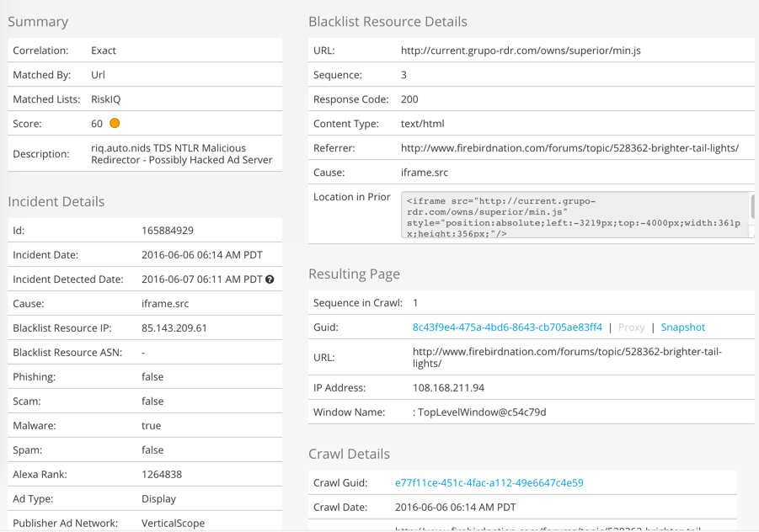Click the "Incident Detected Date:" label
The height and width of the screenshot is (532, 759).
point(67,279)
